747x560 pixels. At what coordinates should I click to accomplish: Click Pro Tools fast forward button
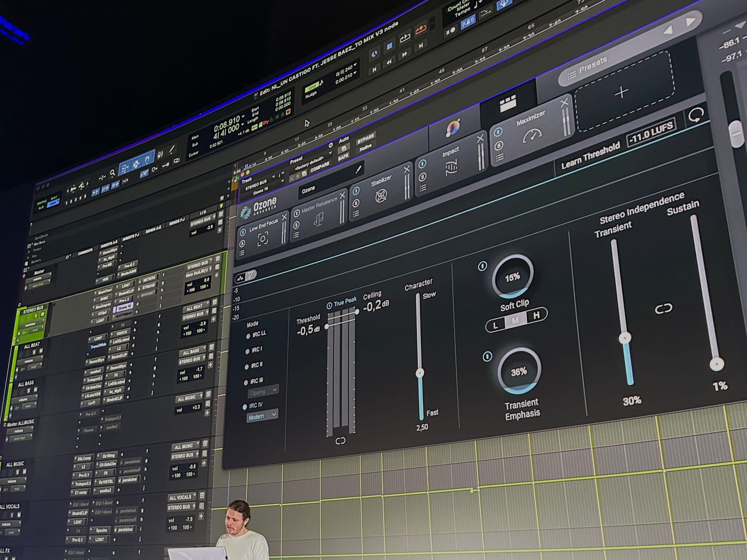click(404, 54)
